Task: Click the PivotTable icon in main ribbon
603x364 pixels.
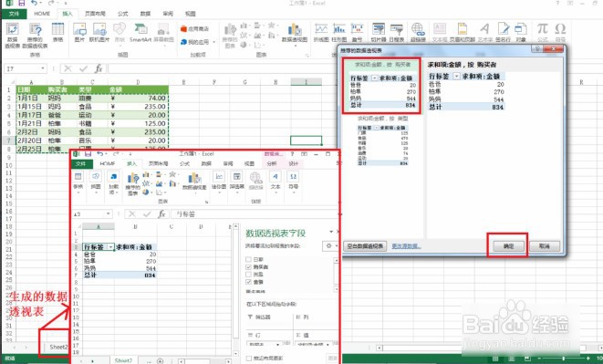Action: [12, 35]
